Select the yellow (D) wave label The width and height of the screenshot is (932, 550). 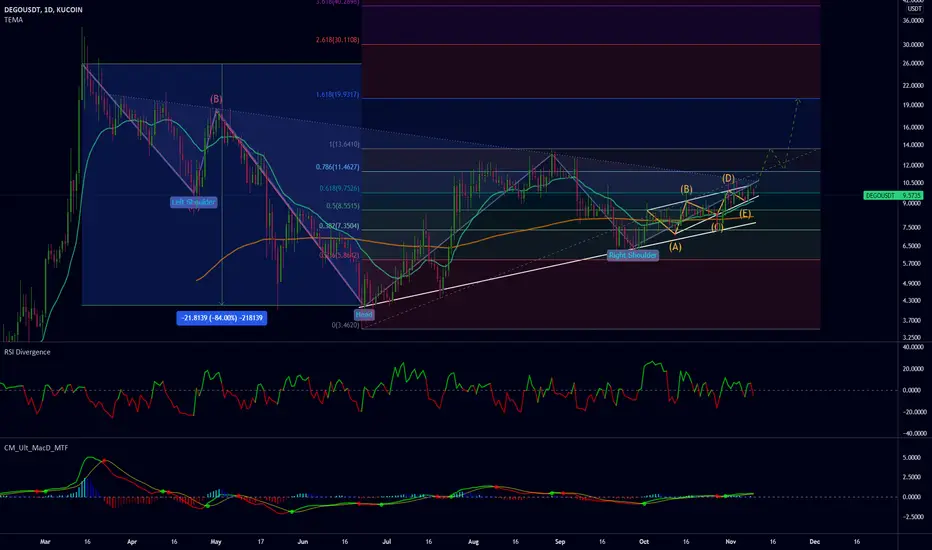729,178
